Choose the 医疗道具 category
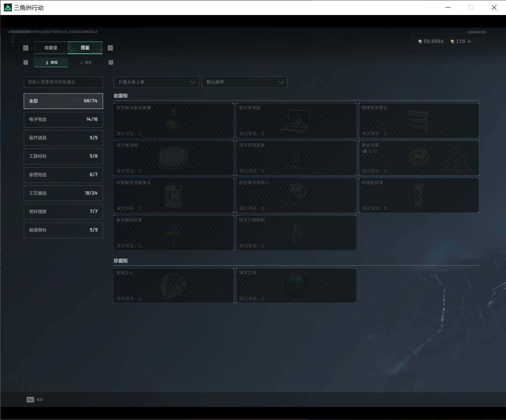The height and width of the screenshot is (420, 506). (63, 138)
